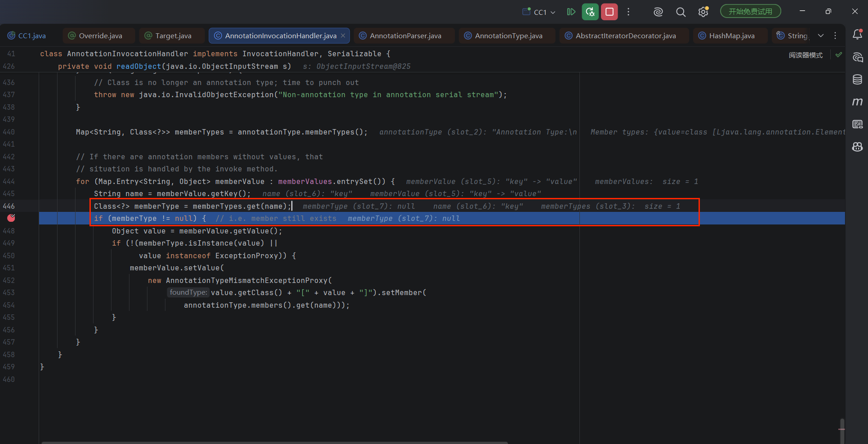Switch to the CC1.java tab
868x444 pixels.
[x=27, y=36]
